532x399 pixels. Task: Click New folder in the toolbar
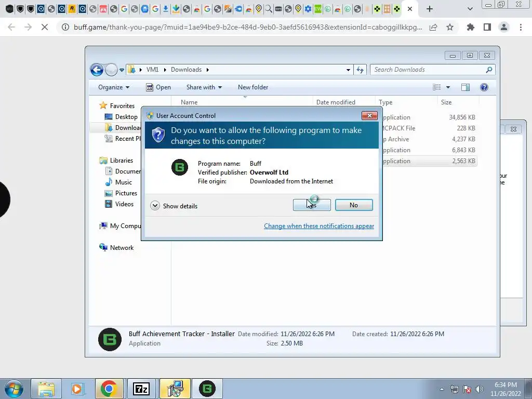coord(253,87)
